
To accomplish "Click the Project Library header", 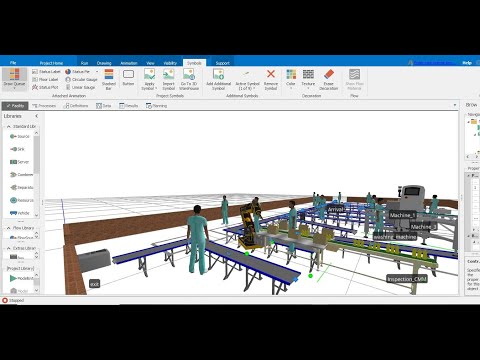I will coord(20,268).
